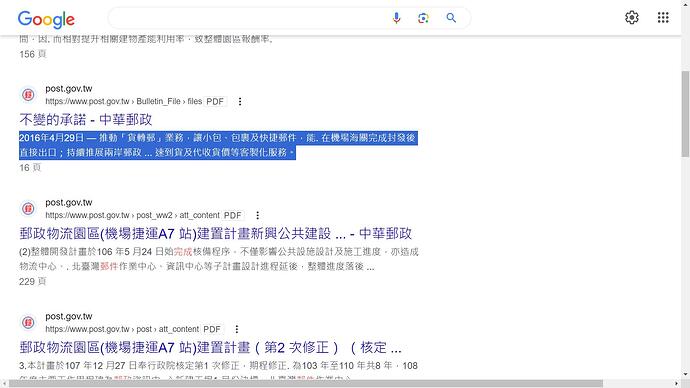
Task: Open 郵政物流園區 新興公共建設 result link
Action: tap(216, 234)
